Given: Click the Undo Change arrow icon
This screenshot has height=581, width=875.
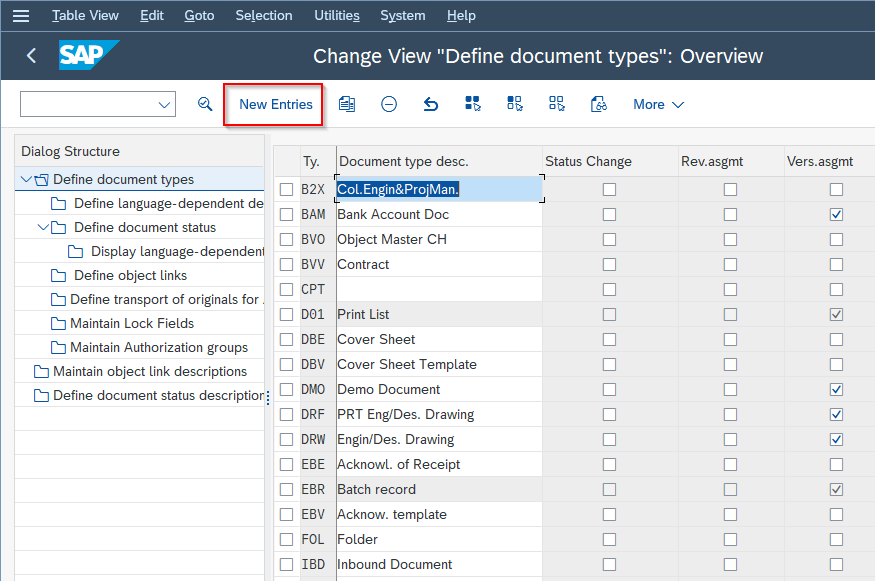Looking at the screenshot, I should point(430,104).
